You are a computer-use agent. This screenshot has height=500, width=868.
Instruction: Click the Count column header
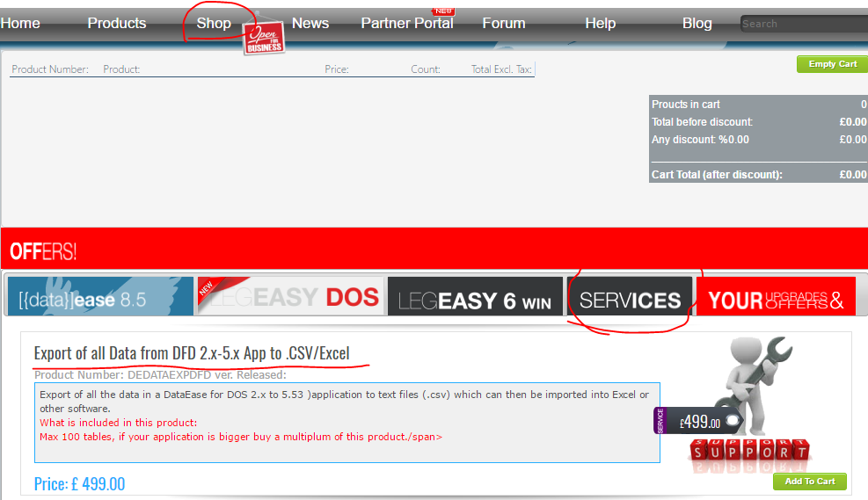(x=425, y=69)
